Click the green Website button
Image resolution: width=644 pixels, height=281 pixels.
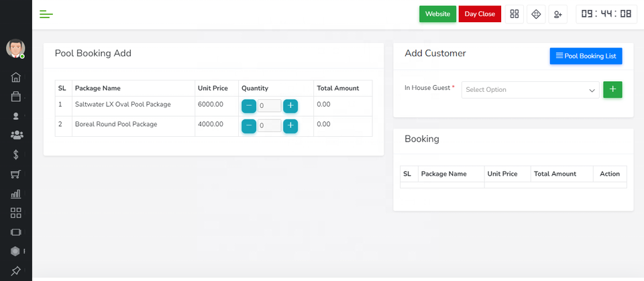coord(437,14)
